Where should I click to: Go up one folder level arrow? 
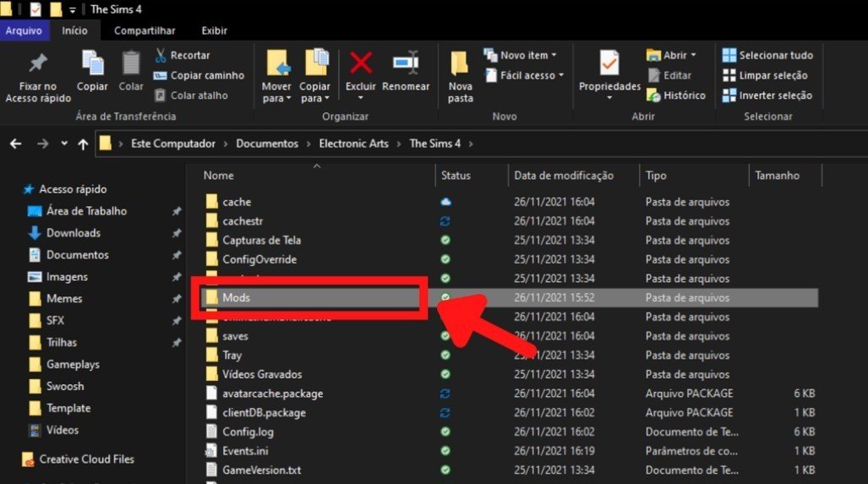click(x=83, y=144)
